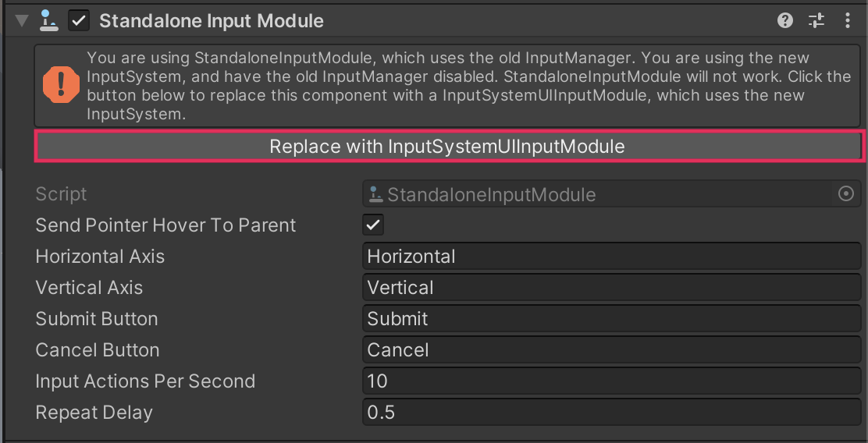The width and height of the screenshot is (868, 443).
Task: Collapse the Standalone Input Module foldout arrow
Action: (x=22, y=21)
